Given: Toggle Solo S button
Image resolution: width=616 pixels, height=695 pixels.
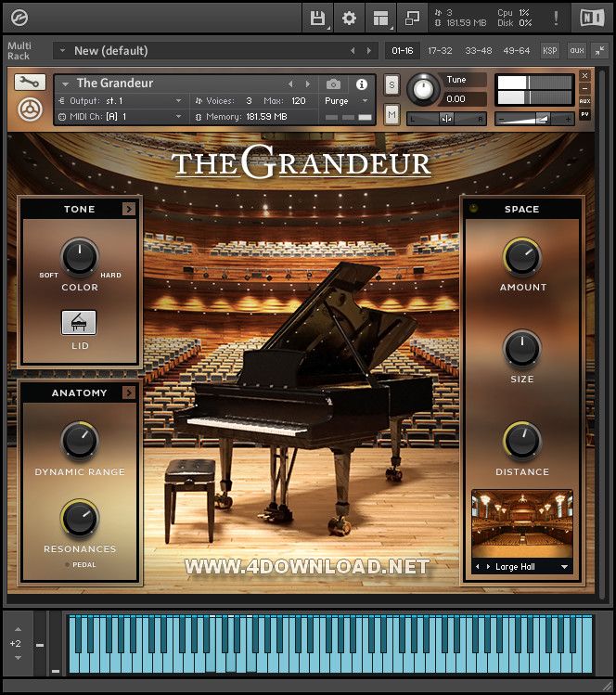Looking at the screenshot, I should click(x=391, y=84).
